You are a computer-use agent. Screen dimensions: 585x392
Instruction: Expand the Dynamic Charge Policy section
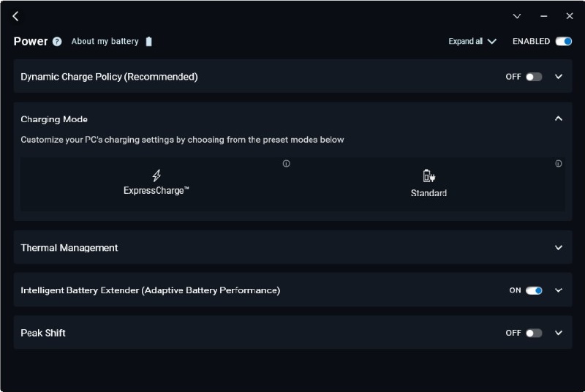pos(559,77)
